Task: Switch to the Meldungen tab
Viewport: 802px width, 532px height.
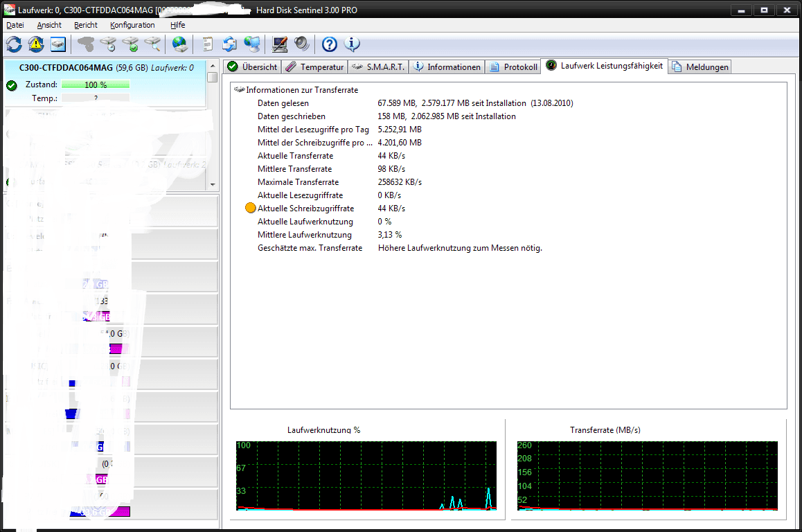Action: [699, 67]
